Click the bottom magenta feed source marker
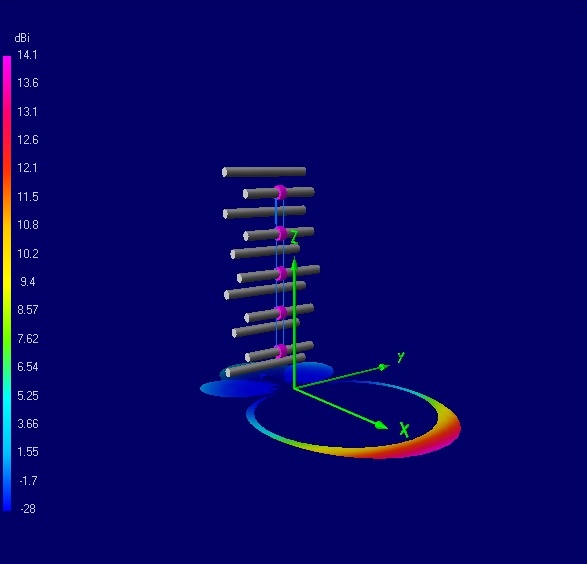The width and height of the screenshot is (587, 564). (x=281, y=351)
